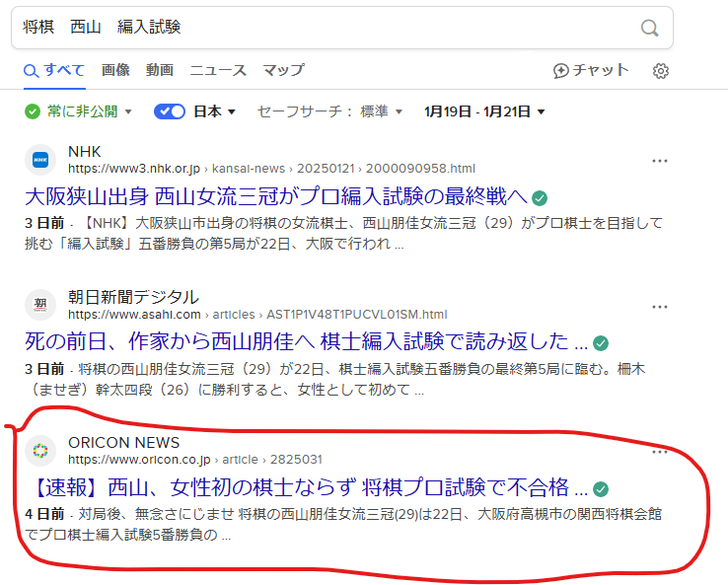728x585 pixels.
Task: Click the 朝日新聞デジタル site favicon
Action: tap(40, 305)
